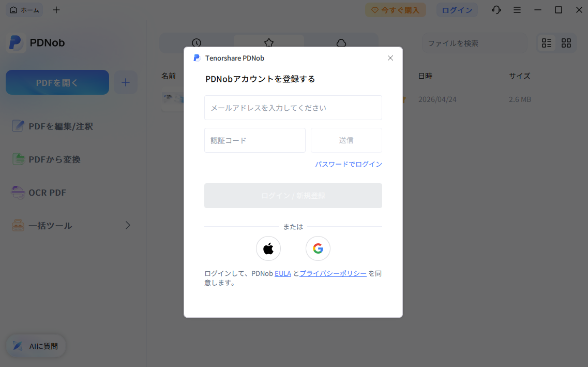Open the headset support icon
The height and width of the screenshot is (367, 588).
[x=496, y=10]
